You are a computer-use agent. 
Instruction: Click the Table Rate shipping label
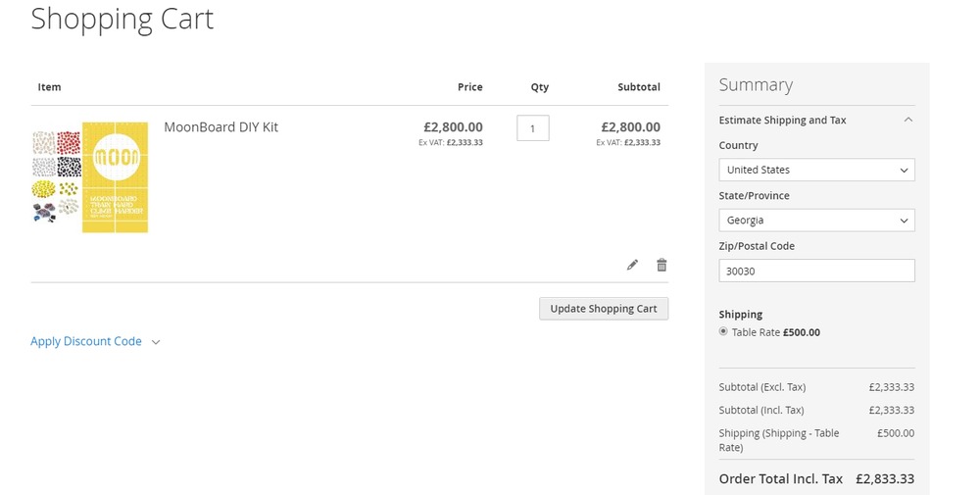point(775,332)
